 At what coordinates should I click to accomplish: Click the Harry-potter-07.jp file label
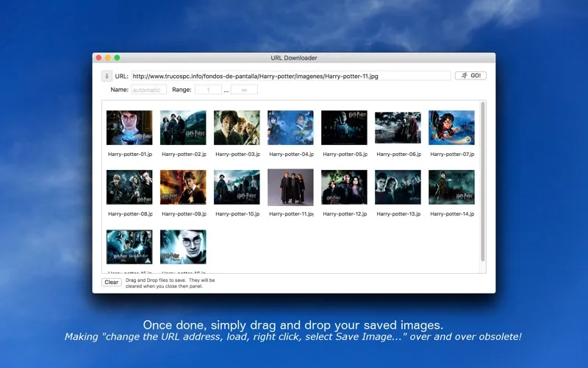pos(452,155)
